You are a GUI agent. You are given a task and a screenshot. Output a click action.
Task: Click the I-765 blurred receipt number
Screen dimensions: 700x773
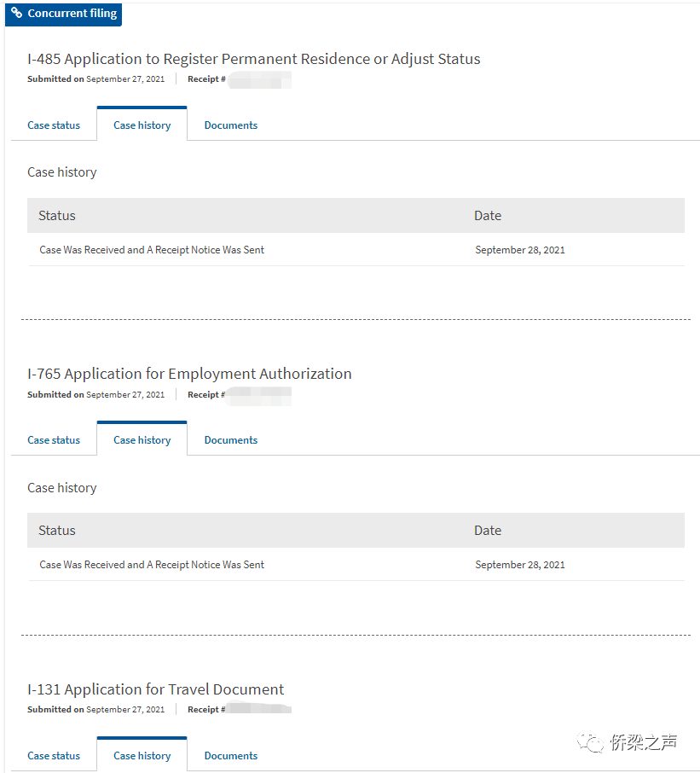[x=258, y=395]
